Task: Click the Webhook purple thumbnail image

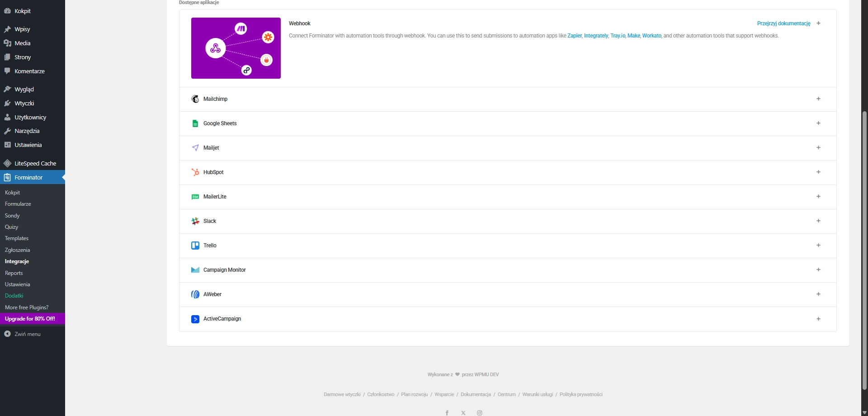Action: click(236, 48)
